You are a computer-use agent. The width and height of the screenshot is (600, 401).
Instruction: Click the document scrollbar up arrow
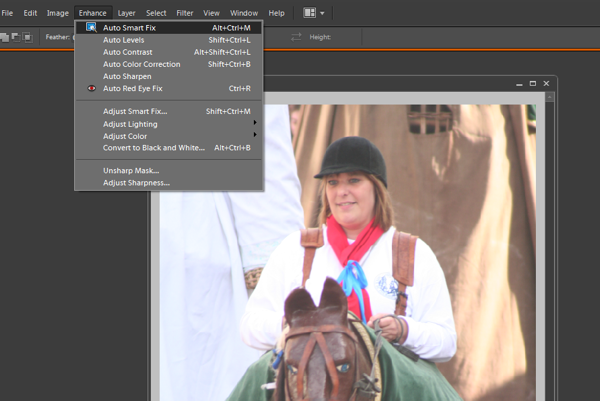pos(549,98)
